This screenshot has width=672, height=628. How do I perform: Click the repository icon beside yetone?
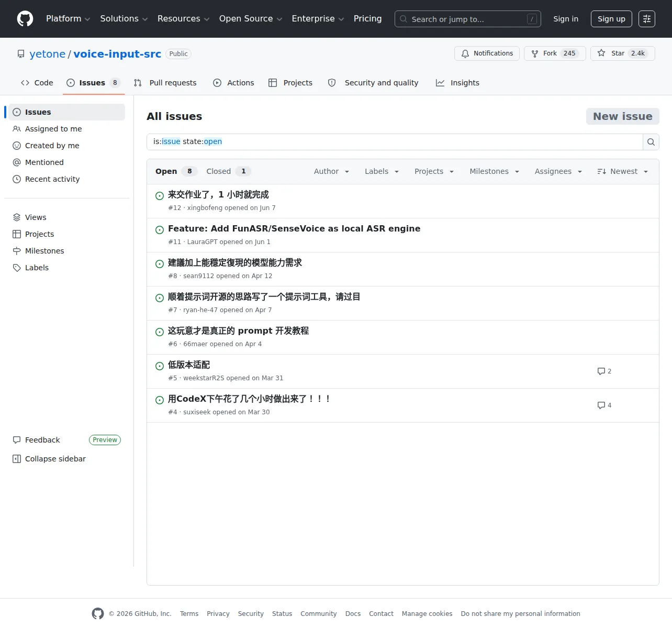click(21, 54)
